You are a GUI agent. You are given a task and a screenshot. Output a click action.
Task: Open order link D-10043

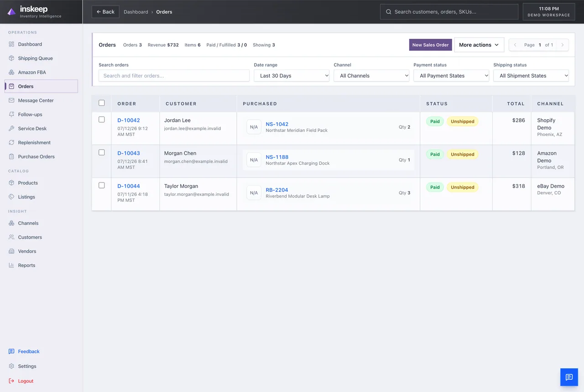(129, 153)
